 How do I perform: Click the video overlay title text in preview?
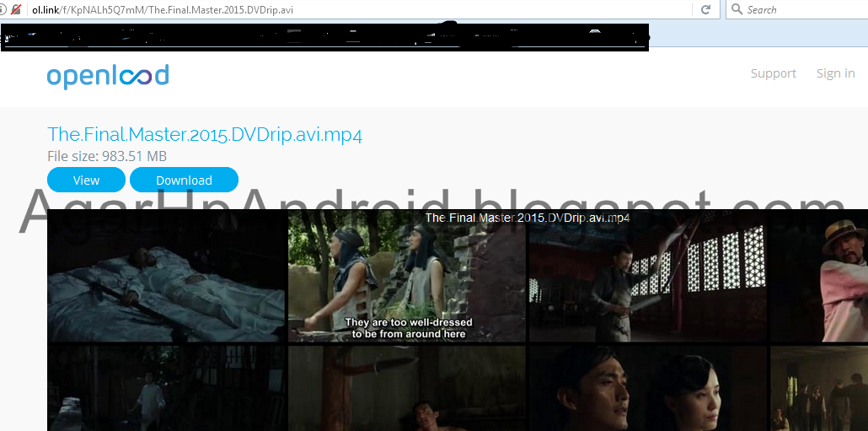click(x=528, y=218)
